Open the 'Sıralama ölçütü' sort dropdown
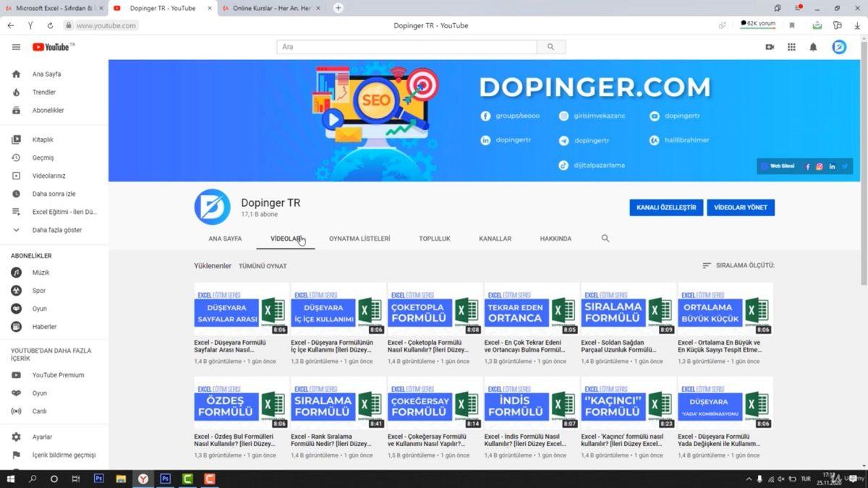This screenshot has height=488, width=868. tap(738, 265)
